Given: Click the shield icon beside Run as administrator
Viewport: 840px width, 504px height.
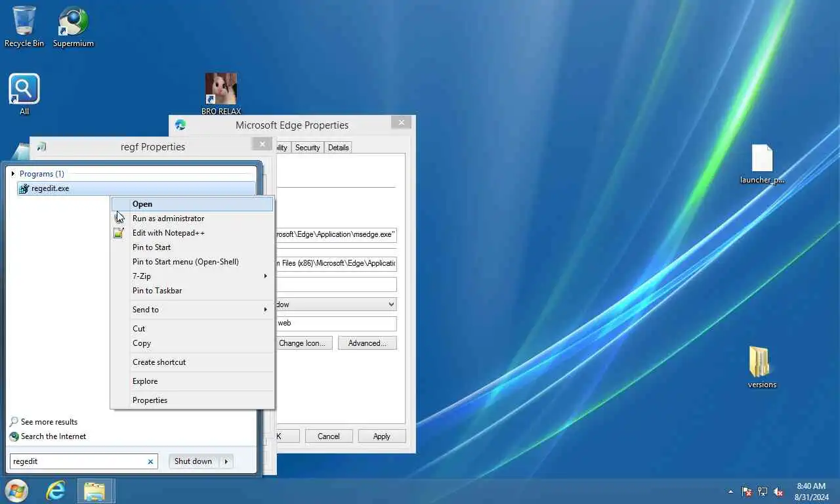Looking at the screenshot, I should pyautogui.click(x=119, y=219).
